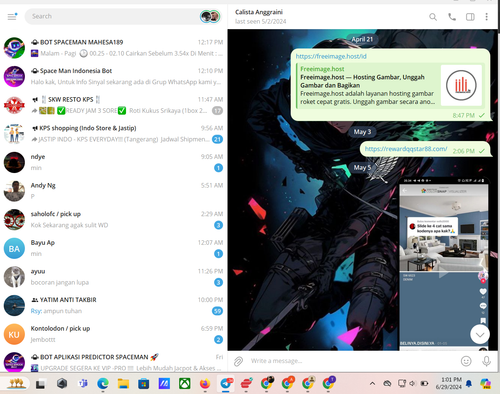Image resolution: width=500 pixels, height=394 pixels.
Task: Open BOT SPACEMAN MAHESA189 chat
Action: click(x=113, y=48)
